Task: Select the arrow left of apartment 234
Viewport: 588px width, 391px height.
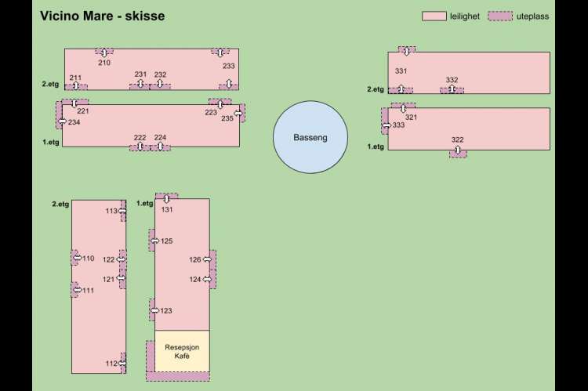Action: [x=63, y=122]
